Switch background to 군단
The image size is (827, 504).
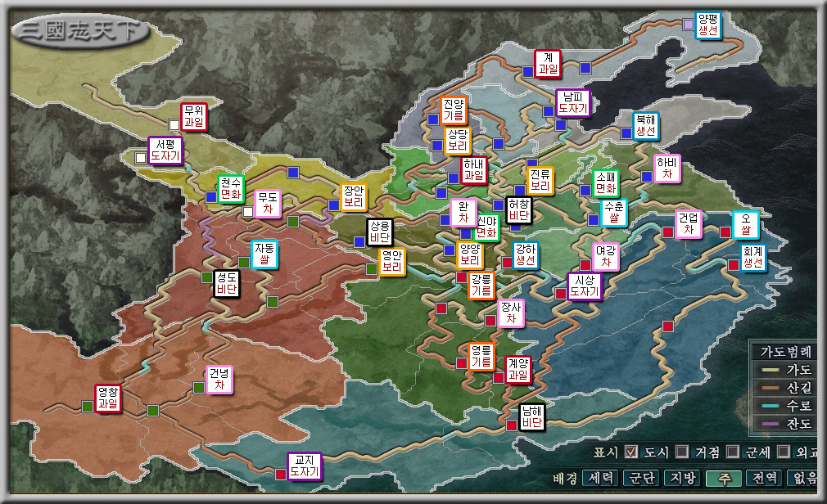click(642, 478)
